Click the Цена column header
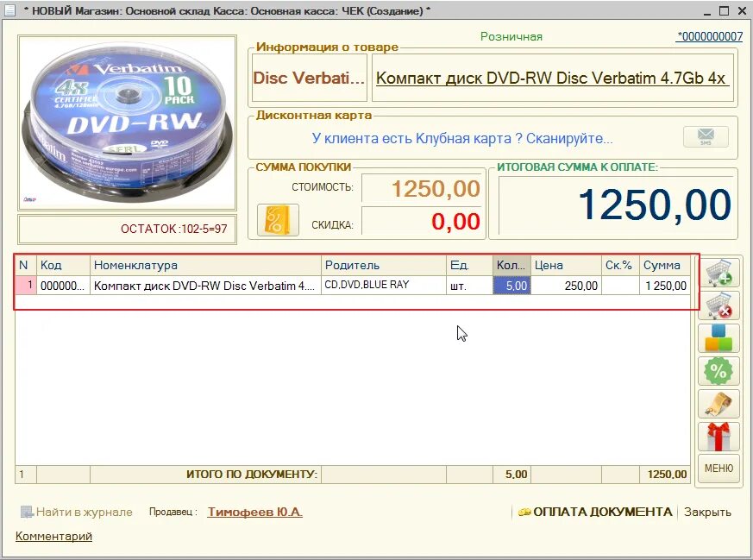753x560 pixels. [x=566, y=265]
